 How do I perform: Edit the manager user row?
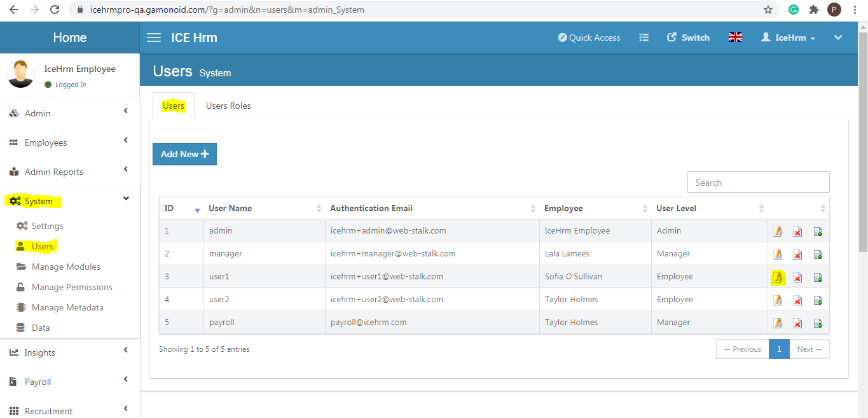click(x=777, y=254)
